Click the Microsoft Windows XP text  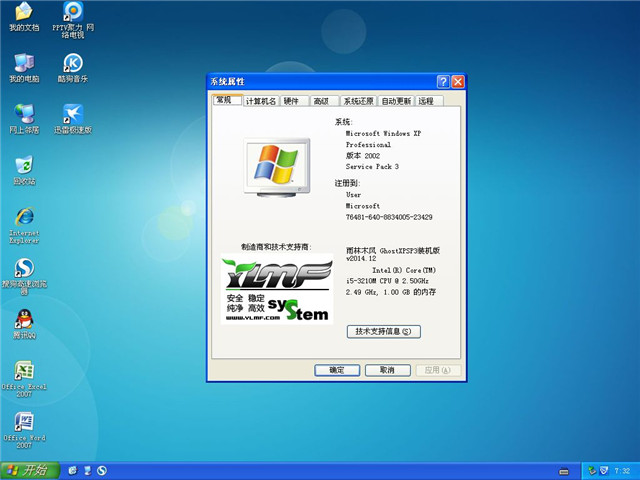(x=383, y=133)
